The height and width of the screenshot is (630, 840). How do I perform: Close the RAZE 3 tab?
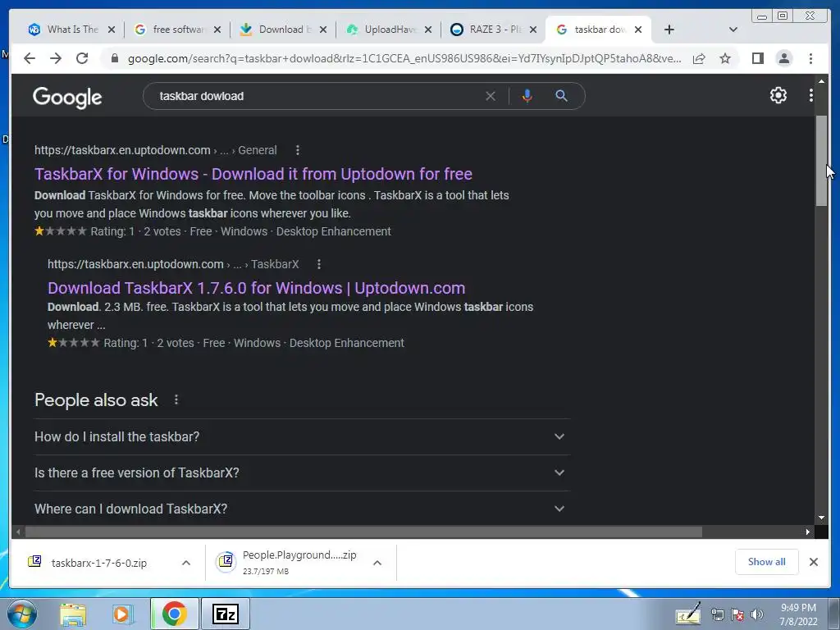[x=532, y=30]
